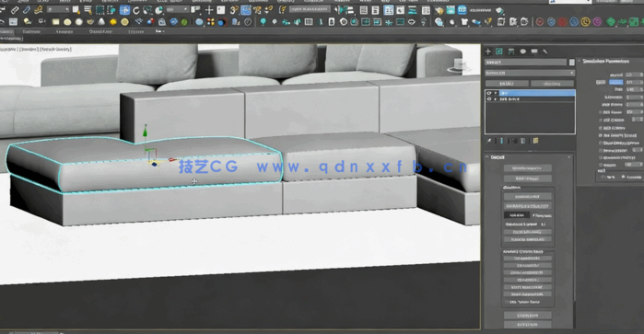Toggle the Percent Snap icon
This screenshot has height=334, width=644.
257,10
